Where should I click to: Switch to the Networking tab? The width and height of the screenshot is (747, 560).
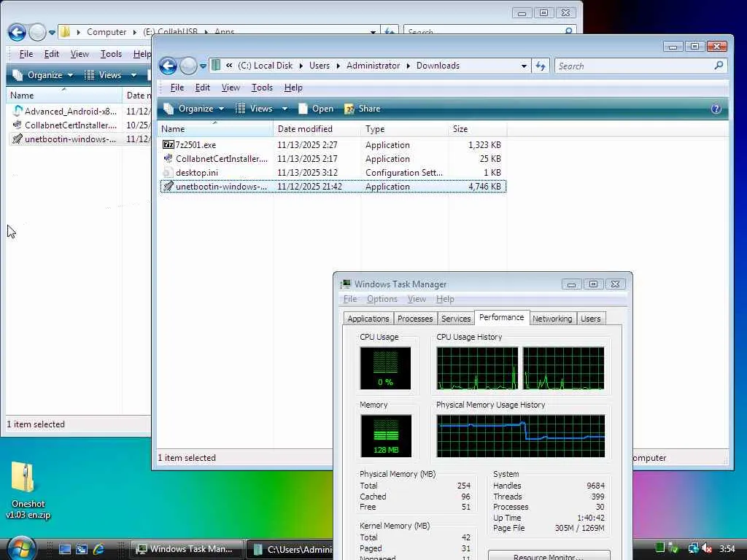[552, 319]
